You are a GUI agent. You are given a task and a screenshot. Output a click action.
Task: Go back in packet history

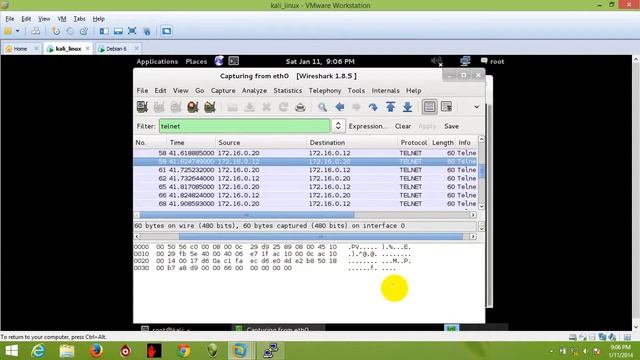click(340, 107)
